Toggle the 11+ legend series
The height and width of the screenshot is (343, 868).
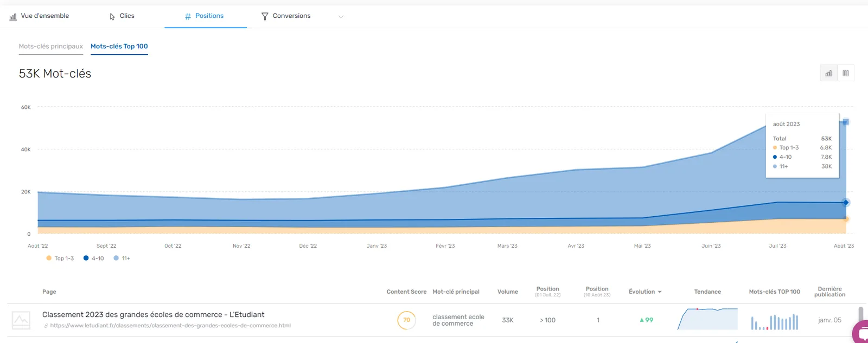pos(122,258)
